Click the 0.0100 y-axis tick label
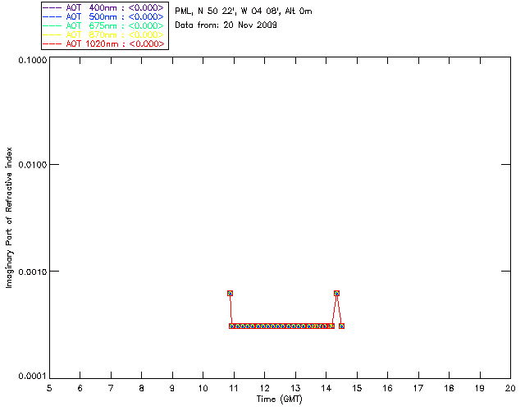Viewport: 525px width, 420px height. pos(33,165)
